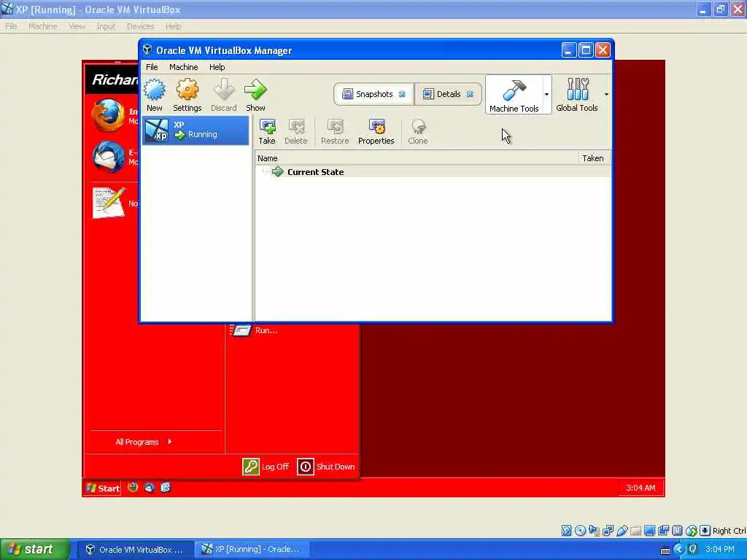Open Machine menu of XP Running window
The image size is (747, 560).
pyautogui.click(x=43, y=26)
